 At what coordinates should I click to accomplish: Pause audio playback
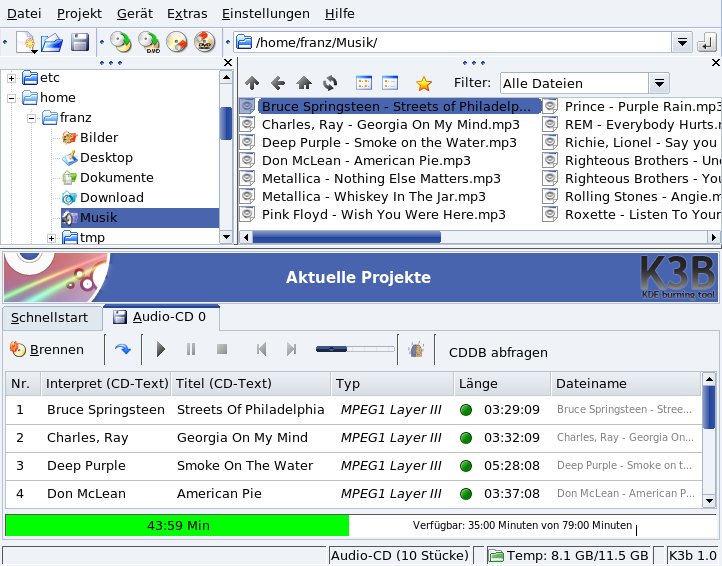191,350
